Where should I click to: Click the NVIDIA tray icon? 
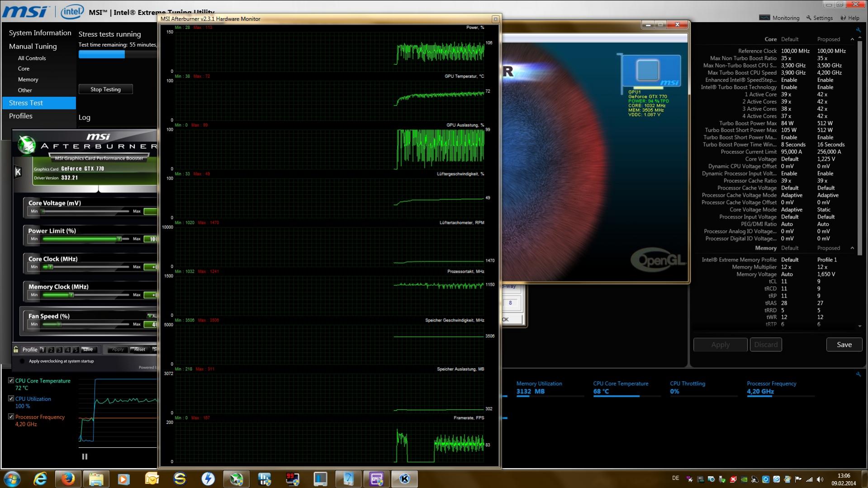744,479
